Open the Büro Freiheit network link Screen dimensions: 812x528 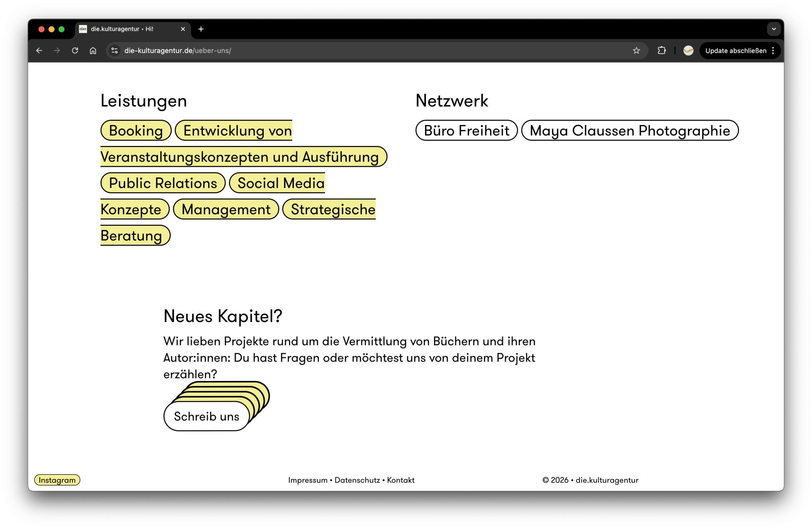[466, 131]
